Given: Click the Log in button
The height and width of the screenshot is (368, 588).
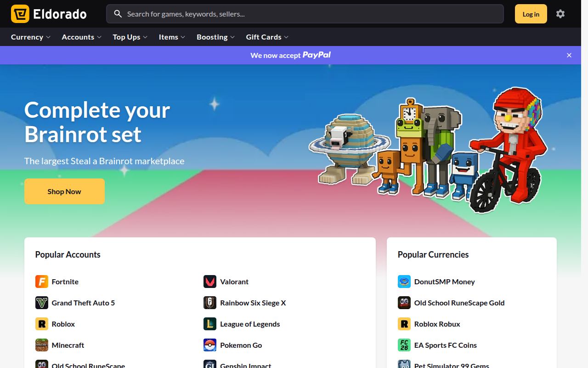Looking at the screenshot, I should pyautogui.click(x=531, y=14).
